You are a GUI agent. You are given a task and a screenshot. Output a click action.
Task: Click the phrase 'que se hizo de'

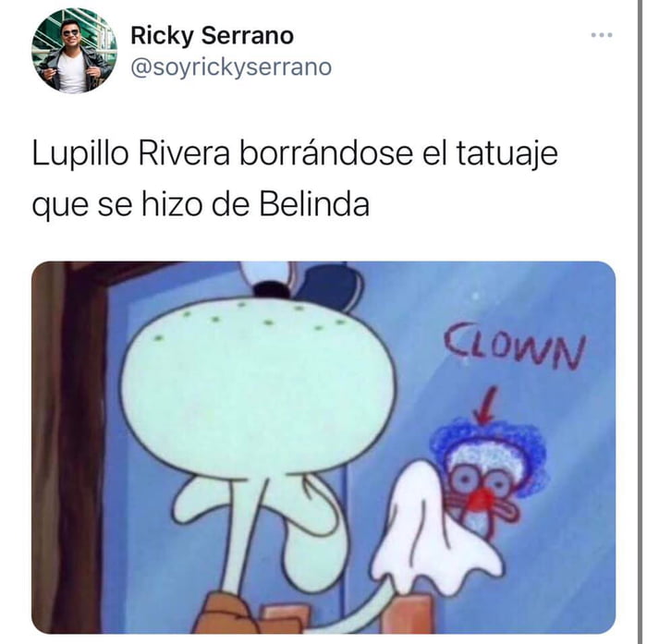pyautogui.click(x=141, y=205)
